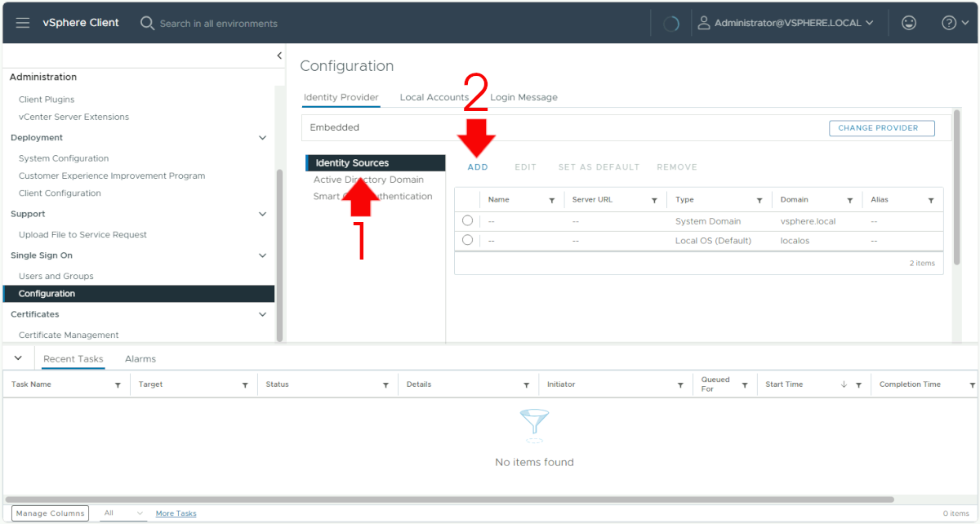The height and width of the screenshot is (524, 980).
Task: Collapse the left navigation pane arrow
Action: tap(279, 56)
